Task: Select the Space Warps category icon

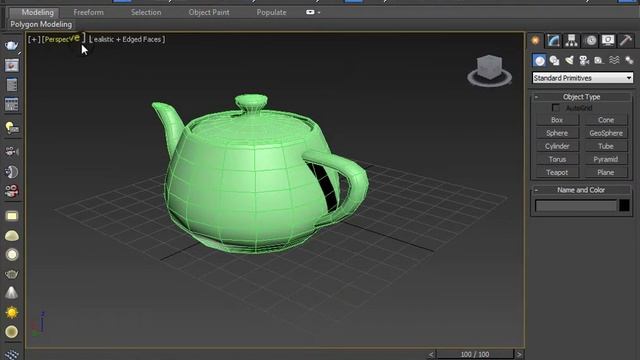Action: (x=614, y=60)
